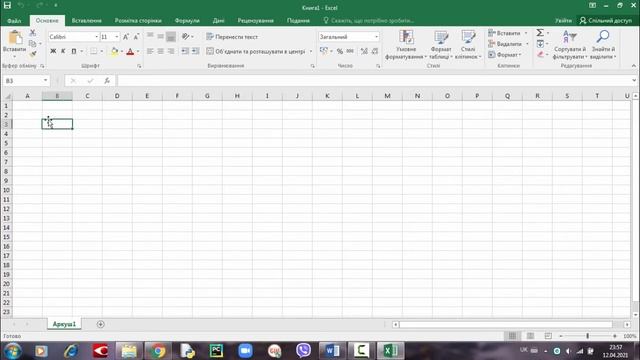
Task: Click the text orientation icon
Action: click(186, 36)
